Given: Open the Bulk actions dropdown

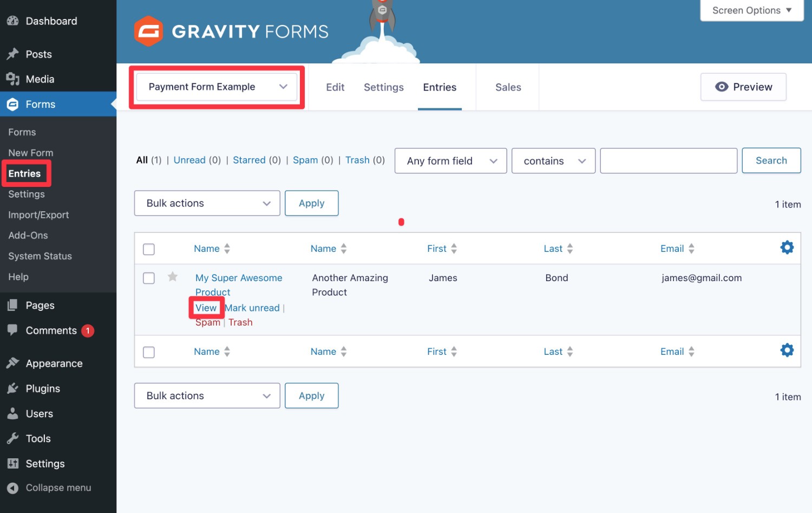Looking at the screenshot, I should [206, 203].
